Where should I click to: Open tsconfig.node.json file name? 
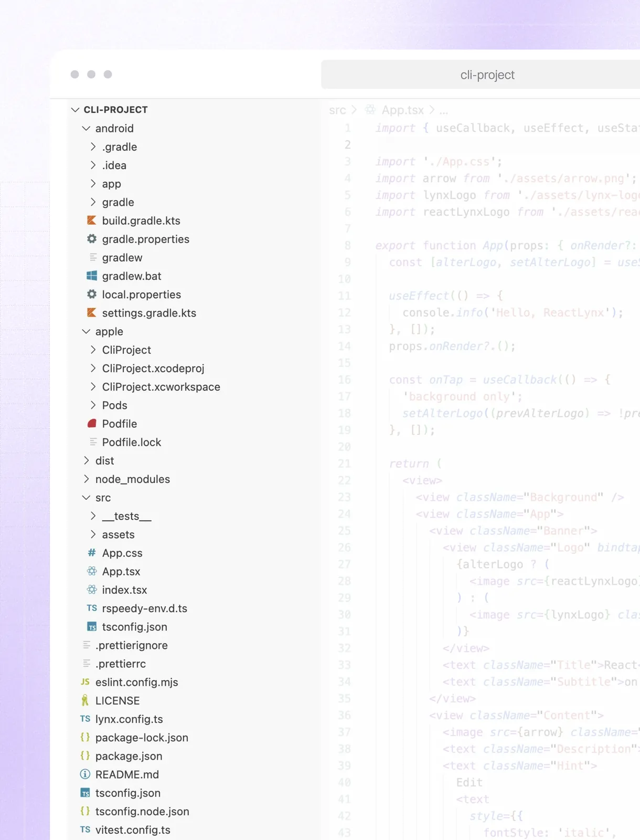click(142, 811)
